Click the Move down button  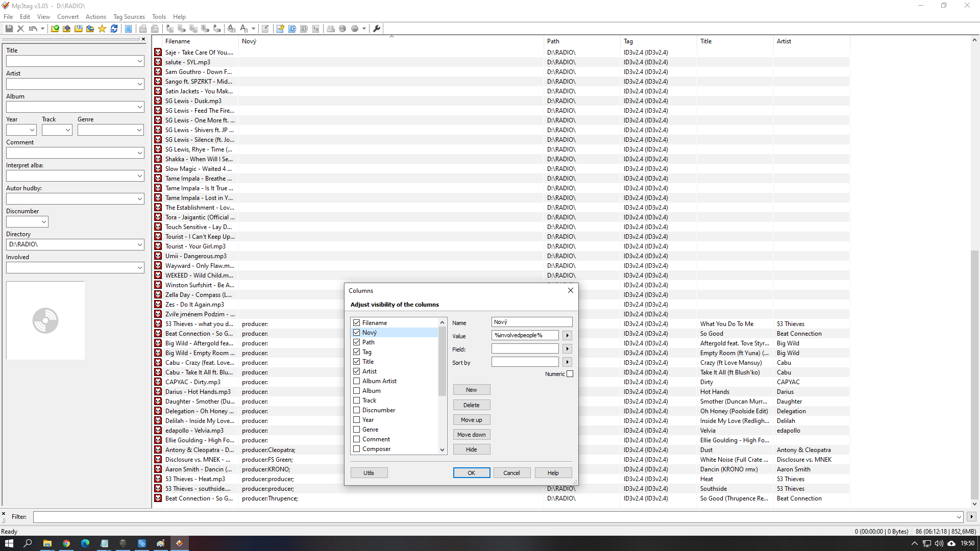[471, 435]
